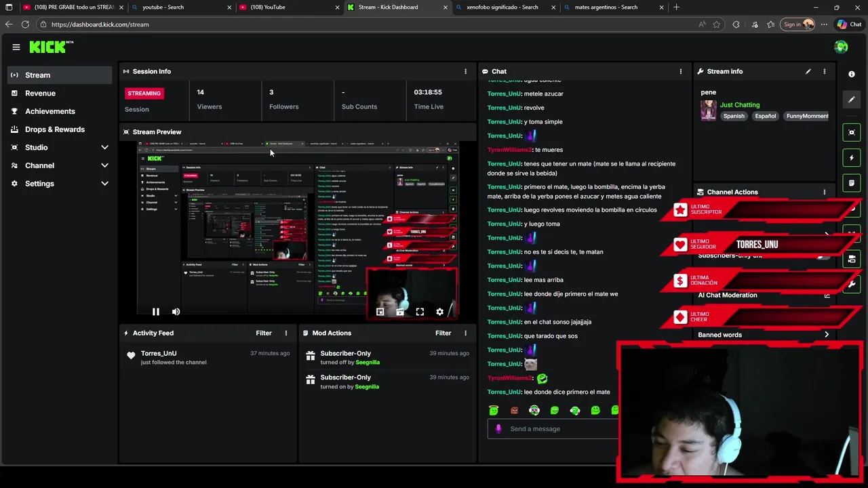Screen dimensions: 868x488
Task: Go to Achievements in the sidebar
Action: 60,111
